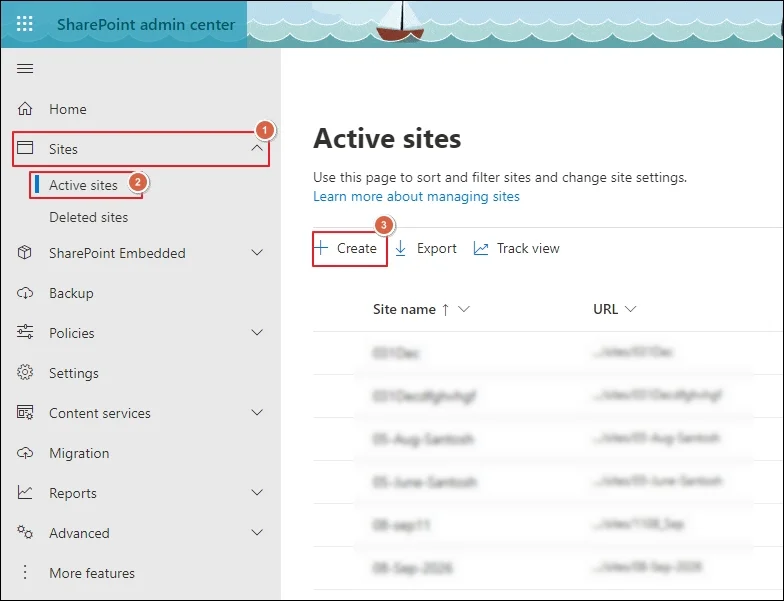Click the Track view button
The height and width of the screenshot is (601, 784).
[x=516, y=248]
